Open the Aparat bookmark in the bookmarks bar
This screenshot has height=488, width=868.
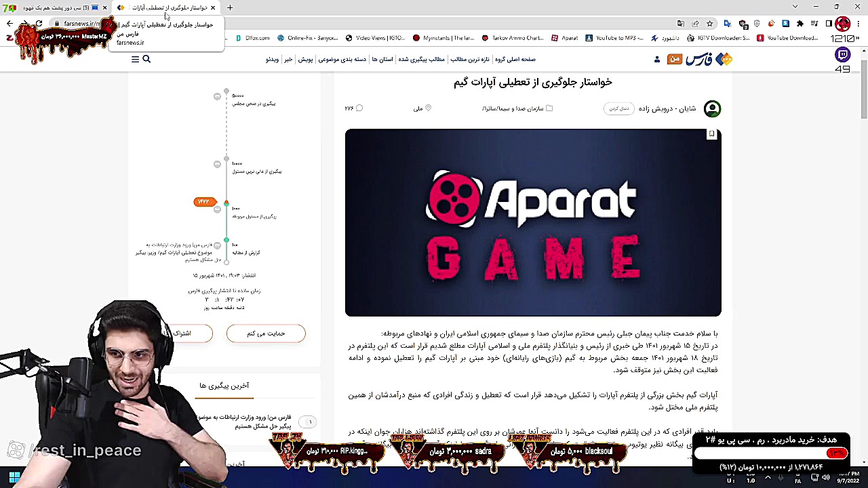(x=564, y=38)
